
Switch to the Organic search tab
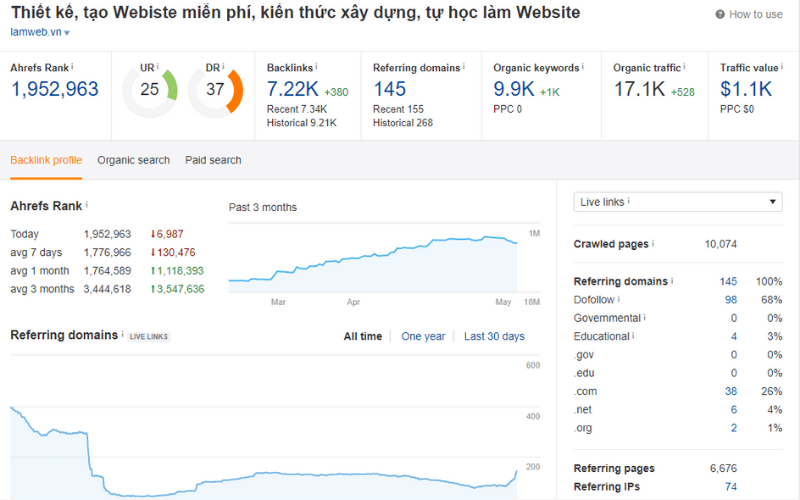pos(134,160)
